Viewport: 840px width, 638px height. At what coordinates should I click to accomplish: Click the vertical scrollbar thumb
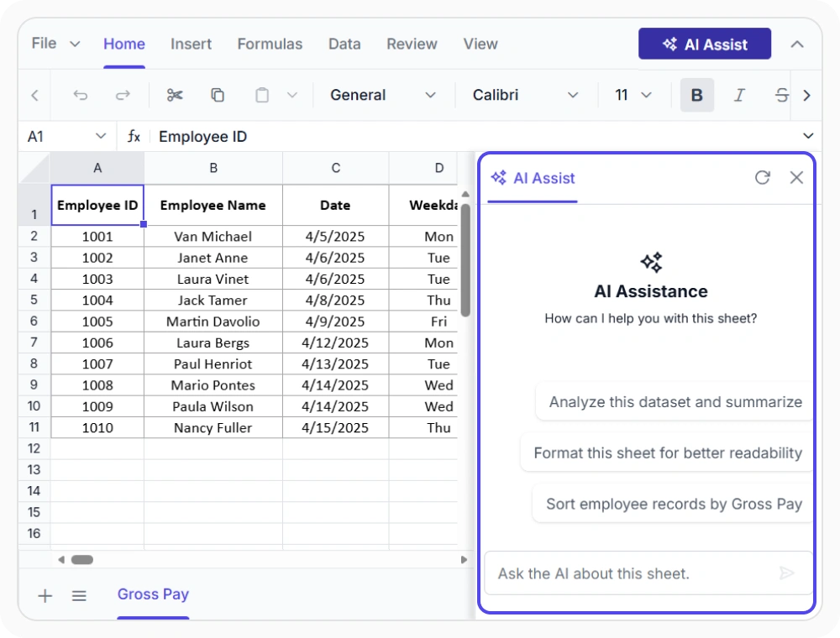pos(465,260)
